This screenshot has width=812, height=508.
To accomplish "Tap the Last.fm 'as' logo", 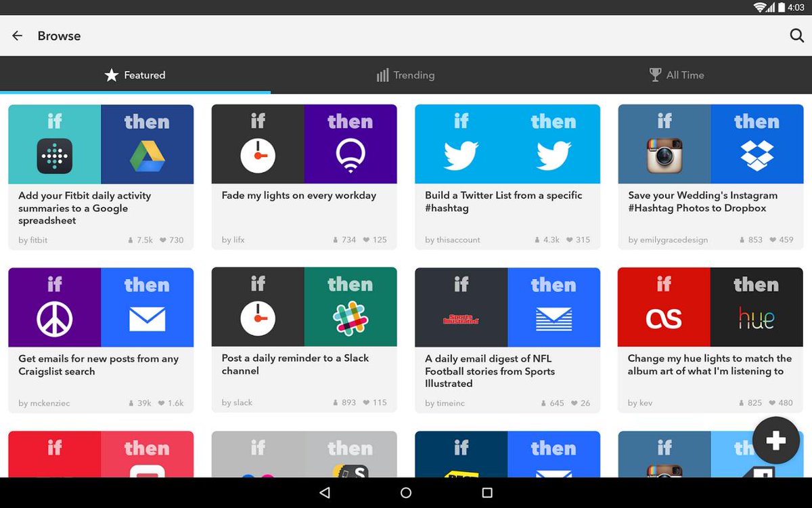I will click(x=664, y=319).
